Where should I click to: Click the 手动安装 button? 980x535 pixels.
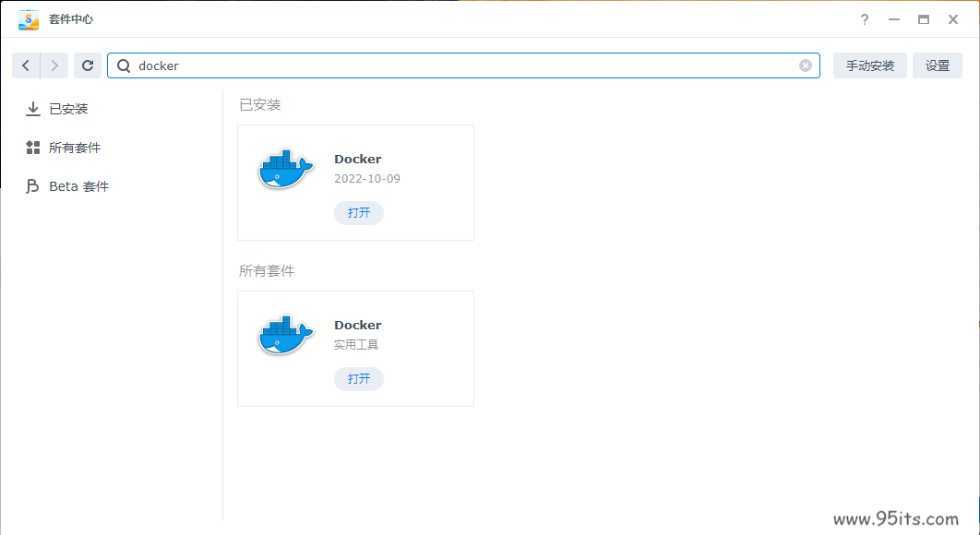pyautogui.click(x=870, y=65)
